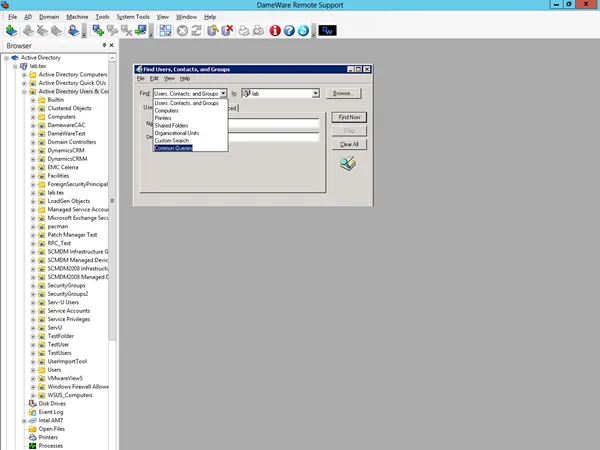Image resolution: width=600 pixels, height=450 pixels.
Task: Click the gray circle X stop icon
Action: [182, 31]
